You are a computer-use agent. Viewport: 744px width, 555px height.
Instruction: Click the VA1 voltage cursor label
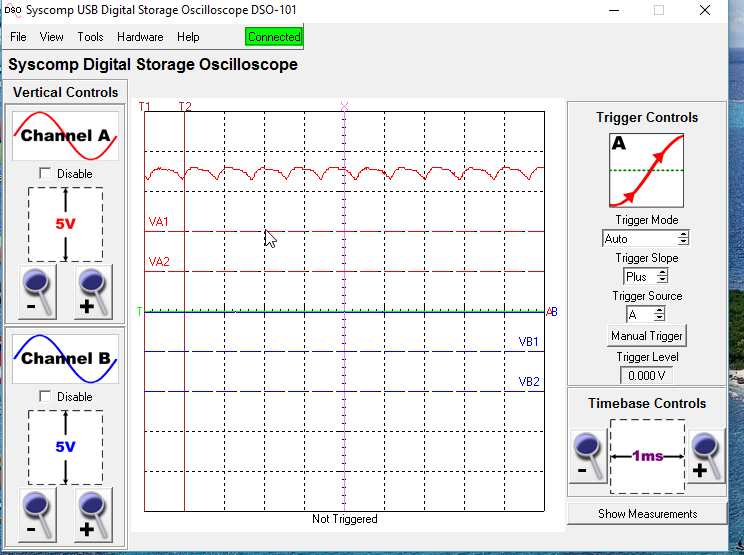click(158, 222)
